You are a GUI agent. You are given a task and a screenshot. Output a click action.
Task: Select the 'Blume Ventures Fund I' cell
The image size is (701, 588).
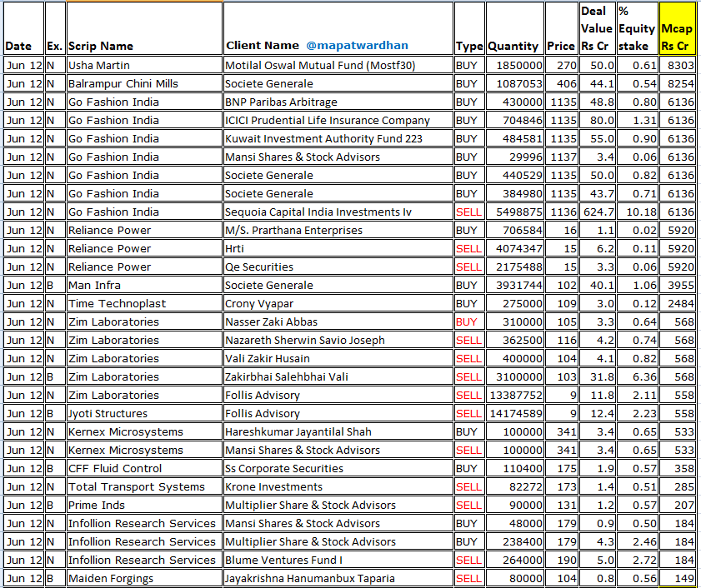tap(338, 560)
